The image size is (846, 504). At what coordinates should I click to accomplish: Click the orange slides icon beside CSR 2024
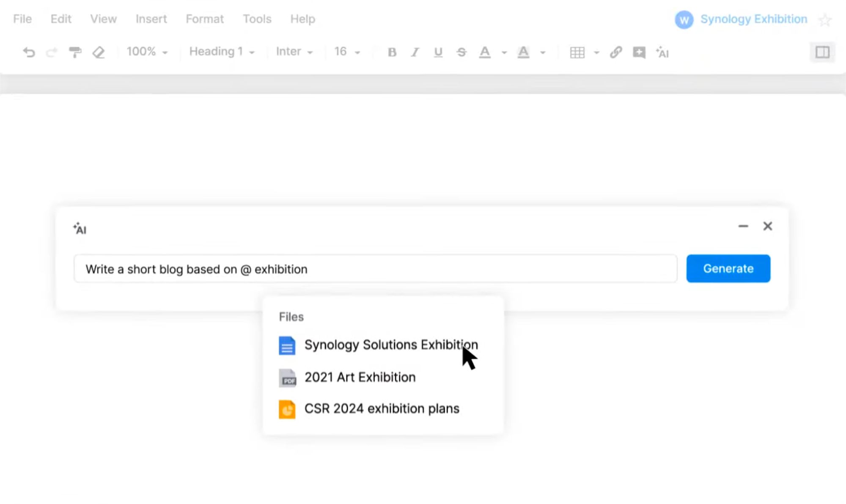[x=287, y=409]
